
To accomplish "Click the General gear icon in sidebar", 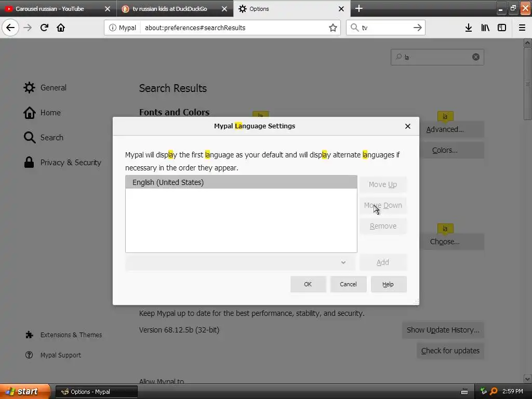I will click(x=29, y=87).
